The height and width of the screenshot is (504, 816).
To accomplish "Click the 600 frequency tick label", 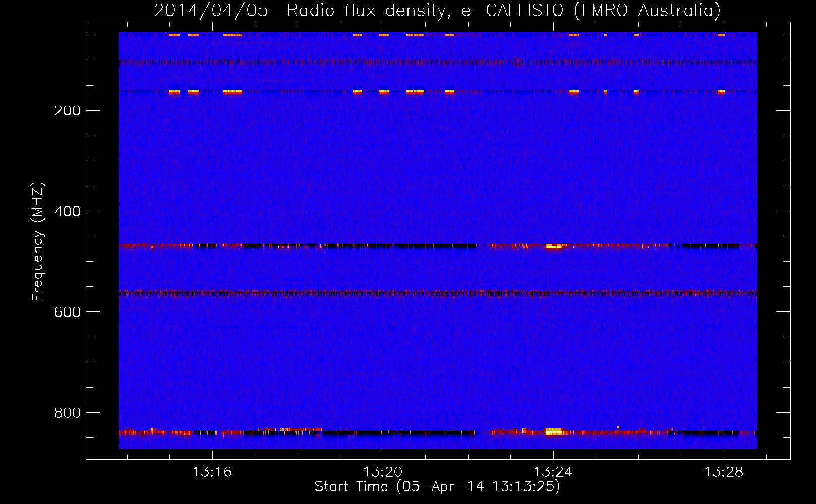I will tap(68, 312).
